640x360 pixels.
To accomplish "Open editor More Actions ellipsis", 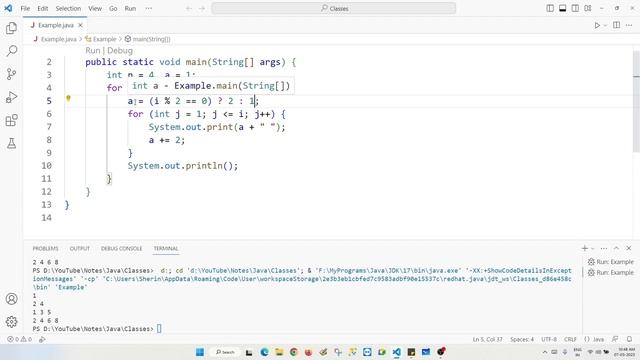I will [629, 25].
